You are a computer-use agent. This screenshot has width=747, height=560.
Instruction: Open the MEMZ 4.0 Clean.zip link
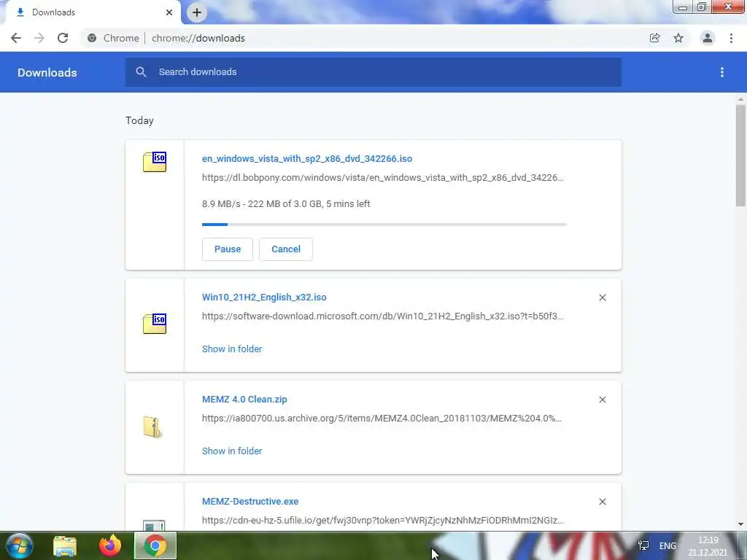point(244,399)
